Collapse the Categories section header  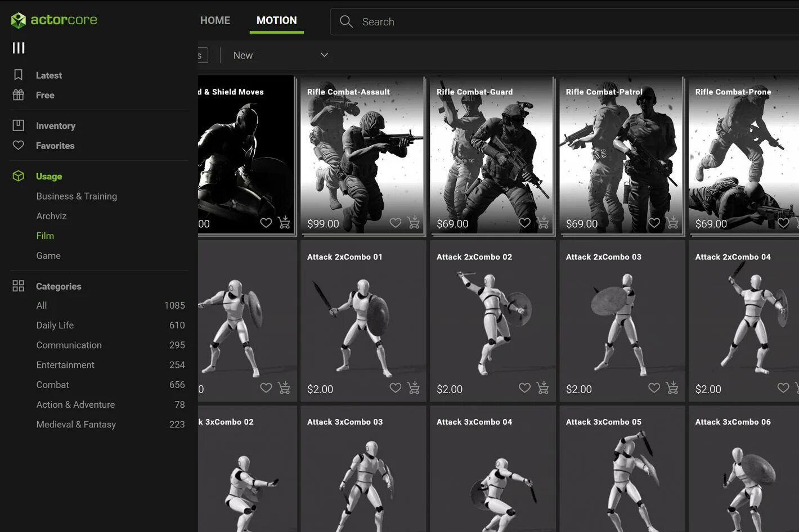click(59, 286)
